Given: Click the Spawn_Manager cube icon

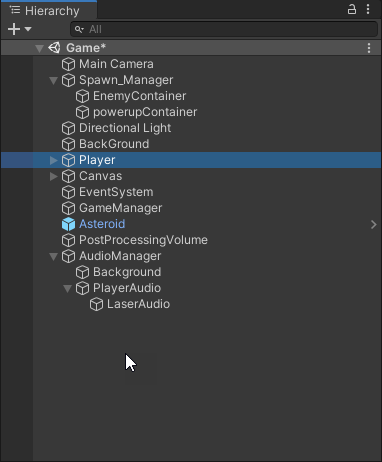Looking at the screenshot, I should pyautogui.click(x=68, y=80).
